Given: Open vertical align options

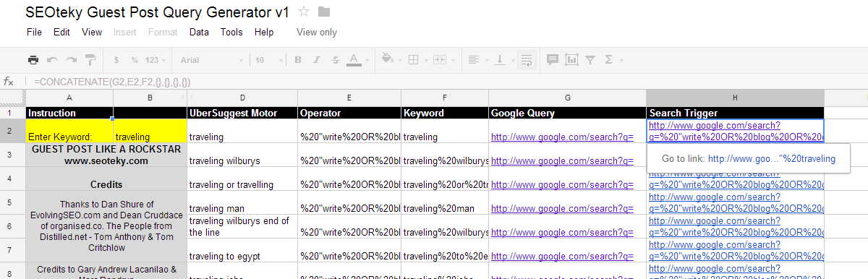Looking at the screenshot, I should 500,60.
